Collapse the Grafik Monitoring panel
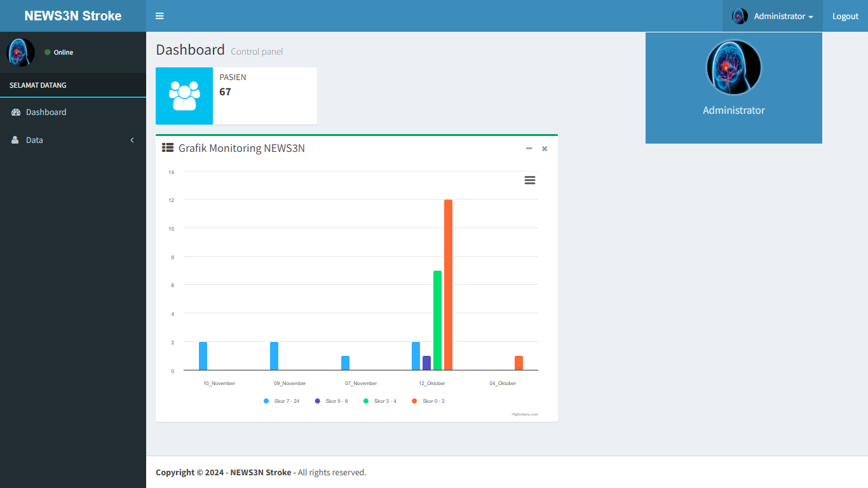Viewport: 868px width, 488px height. pos(529,149)
